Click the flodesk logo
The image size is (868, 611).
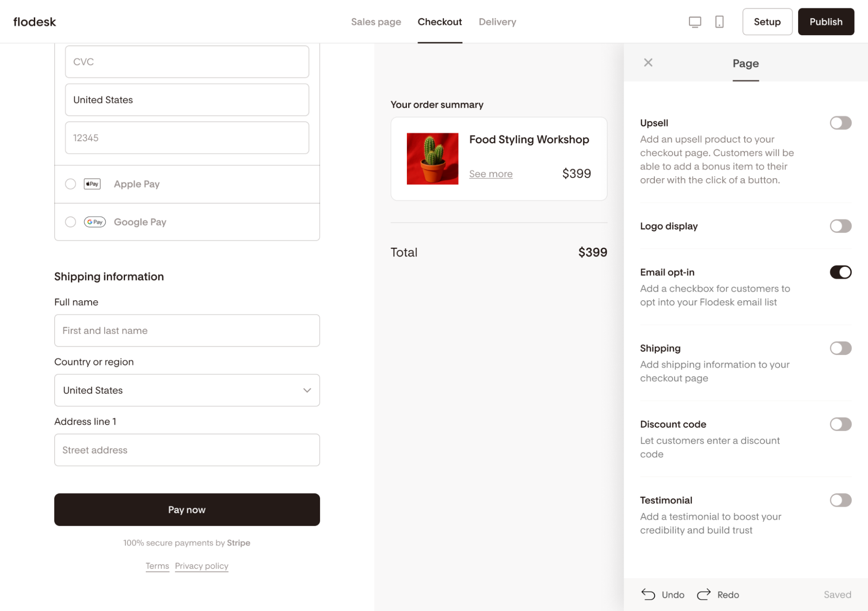[35, 22]
